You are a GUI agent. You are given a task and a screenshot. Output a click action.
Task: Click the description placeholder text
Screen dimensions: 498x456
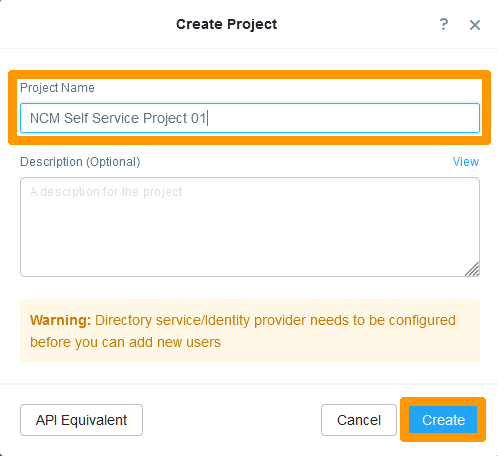pyautogui.click(x=106, y=192)
